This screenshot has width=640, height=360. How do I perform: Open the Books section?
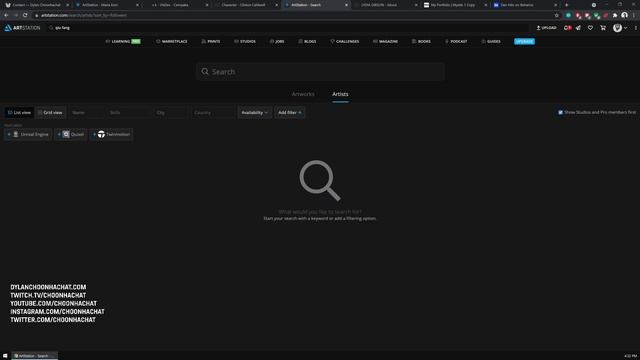[421, 42]
